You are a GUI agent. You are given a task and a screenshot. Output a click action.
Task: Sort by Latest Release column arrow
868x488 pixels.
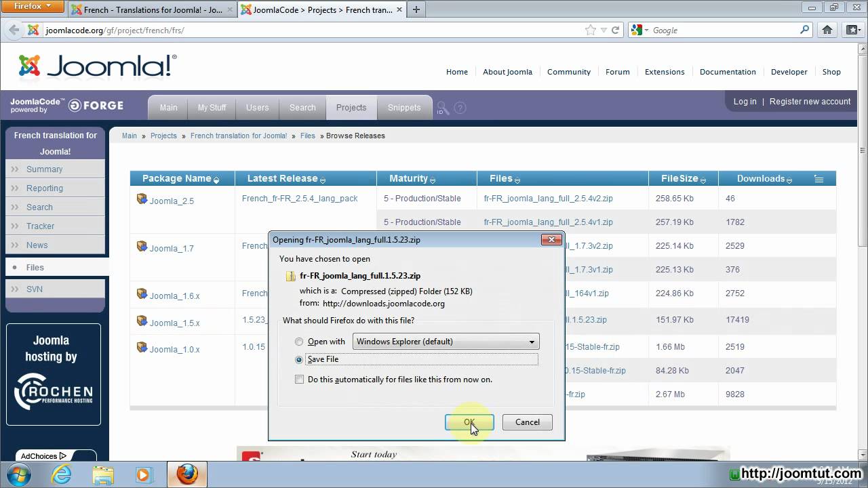(x=323, y=180)
